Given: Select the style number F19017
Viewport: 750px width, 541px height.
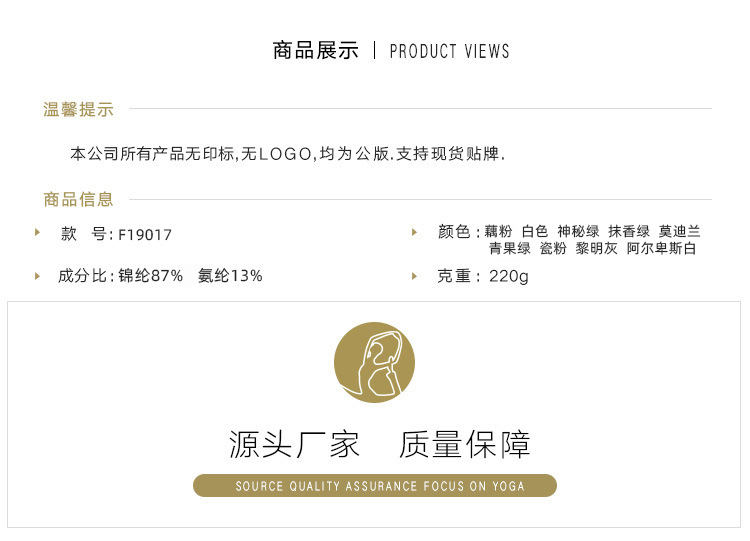Looking at the screenshot, I should [x=145, y=235].
